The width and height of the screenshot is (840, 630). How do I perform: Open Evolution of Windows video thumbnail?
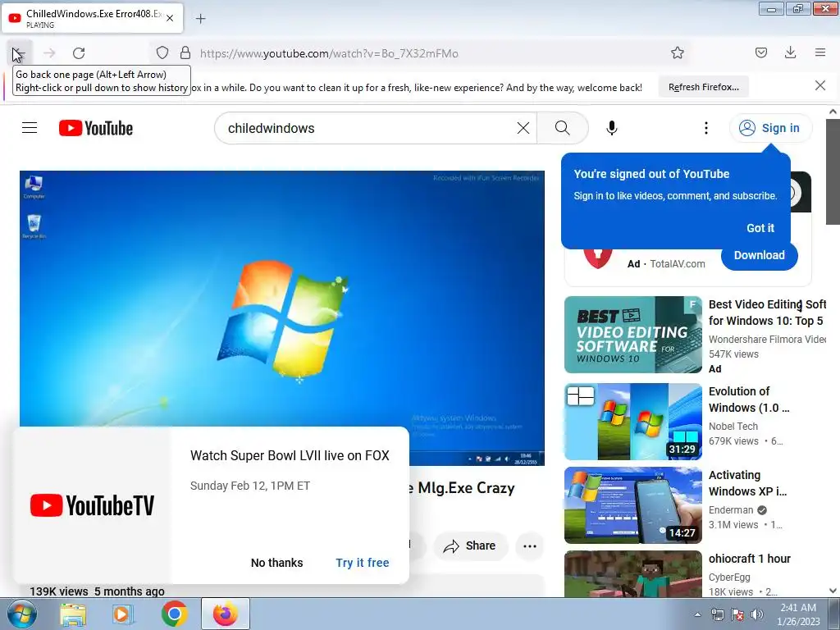pyautogui.click(x=632, y=422)
